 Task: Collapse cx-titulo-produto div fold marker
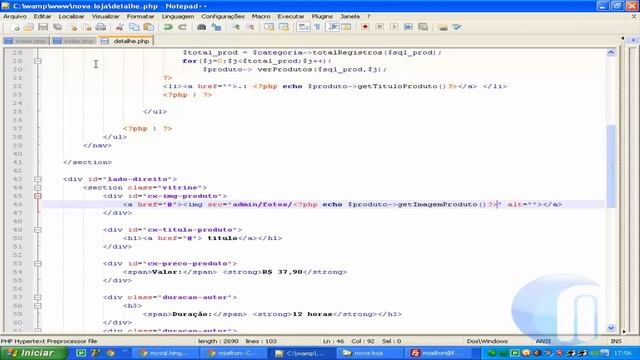click(x=38, y=230)
